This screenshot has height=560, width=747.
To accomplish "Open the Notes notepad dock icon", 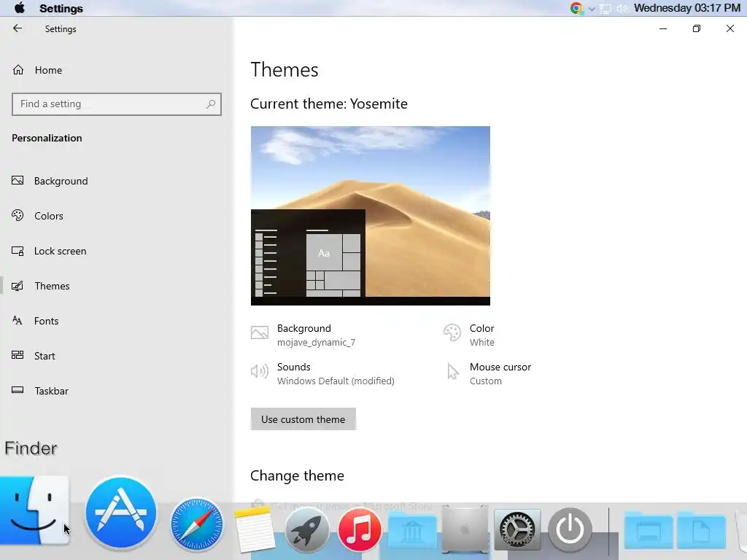I will coord(255,529).
